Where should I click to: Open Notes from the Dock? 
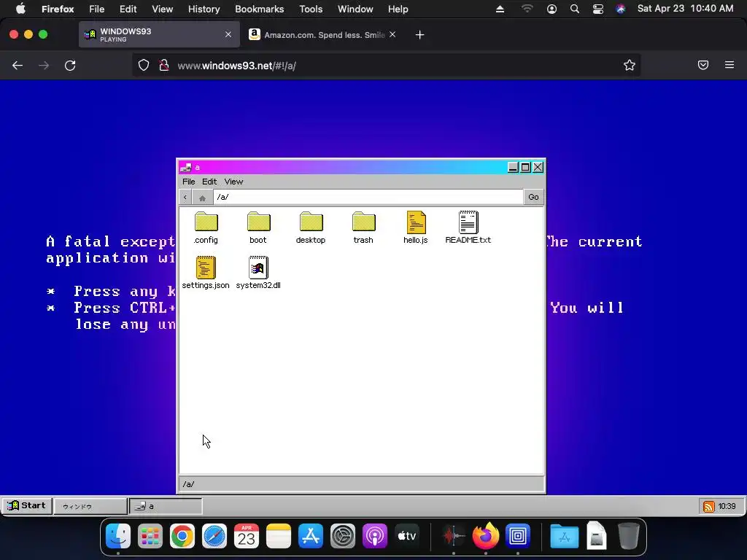[278, 536]
